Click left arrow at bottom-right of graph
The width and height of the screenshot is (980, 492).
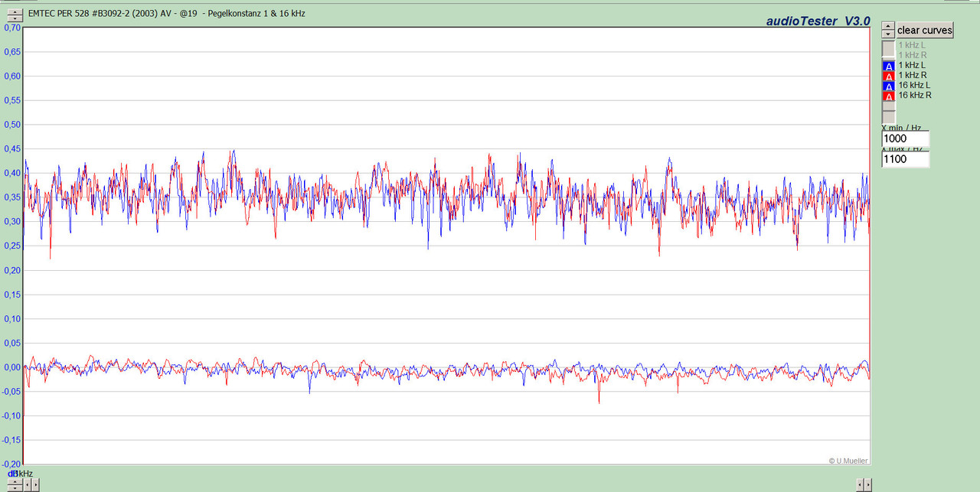coord(860,484)
